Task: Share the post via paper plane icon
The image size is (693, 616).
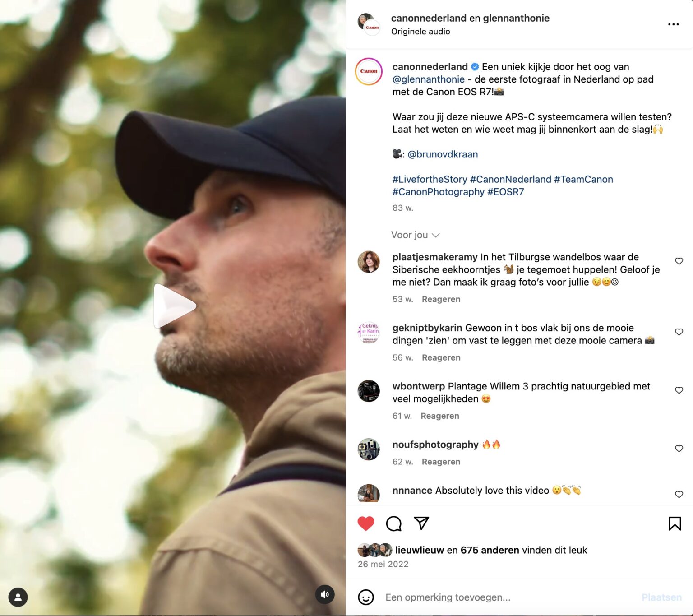Action: 421,523
